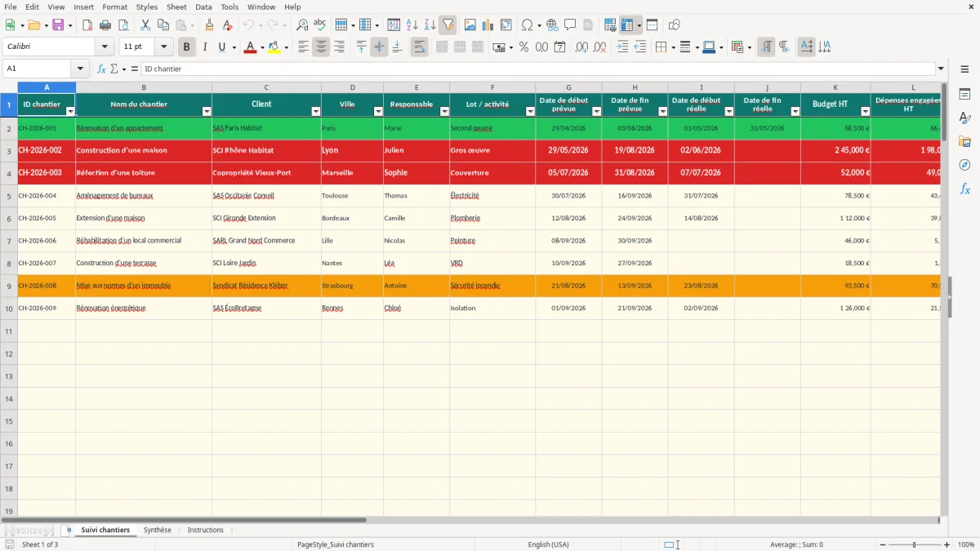Click the Add Decimal Place icon

coord(581,47)
